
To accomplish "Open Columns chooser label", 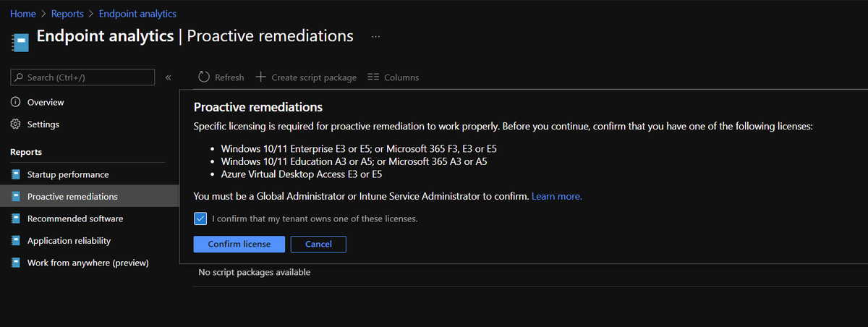I will tap(401, 77).
